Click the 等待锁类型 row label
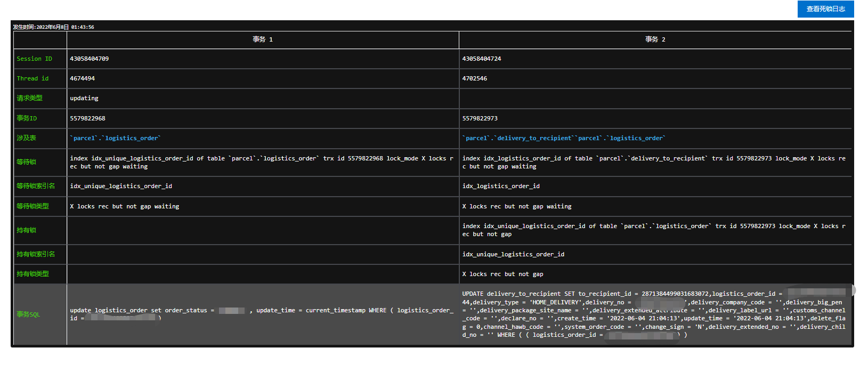Screen dimensions: 868x372 click(33, 206)
